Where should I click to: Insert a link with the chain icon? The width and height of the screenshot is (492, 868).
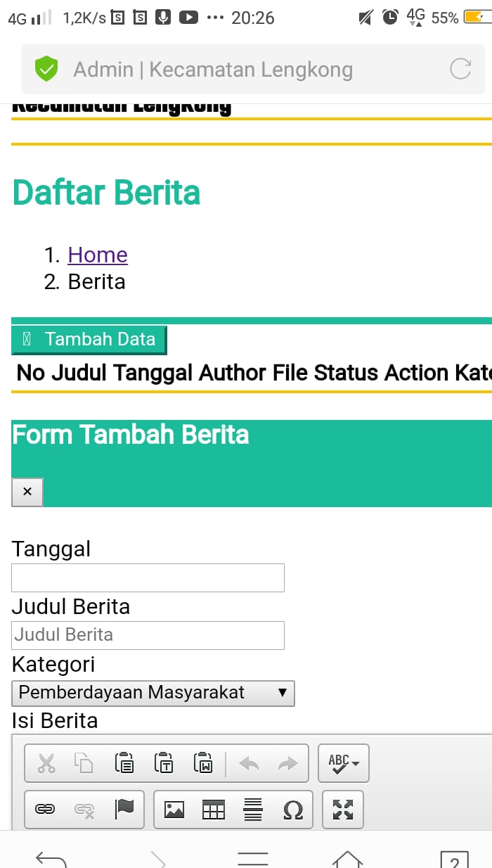[45, 810]
